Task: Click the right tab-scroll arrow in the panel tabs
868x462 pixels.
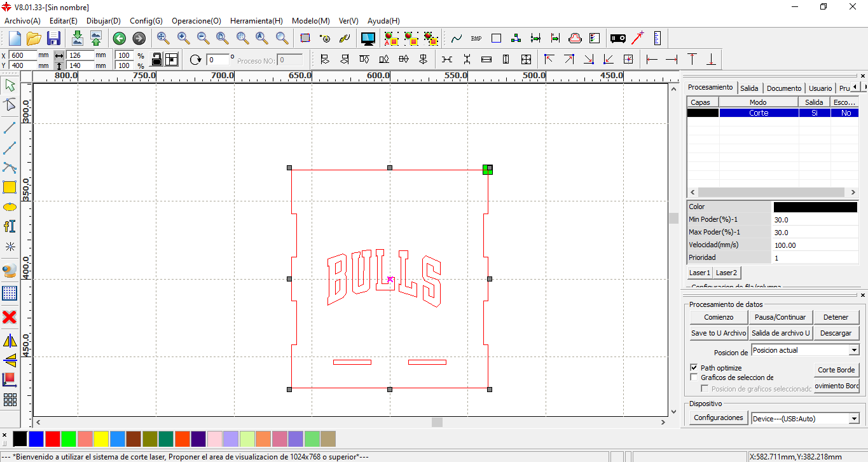Action: 864,87
